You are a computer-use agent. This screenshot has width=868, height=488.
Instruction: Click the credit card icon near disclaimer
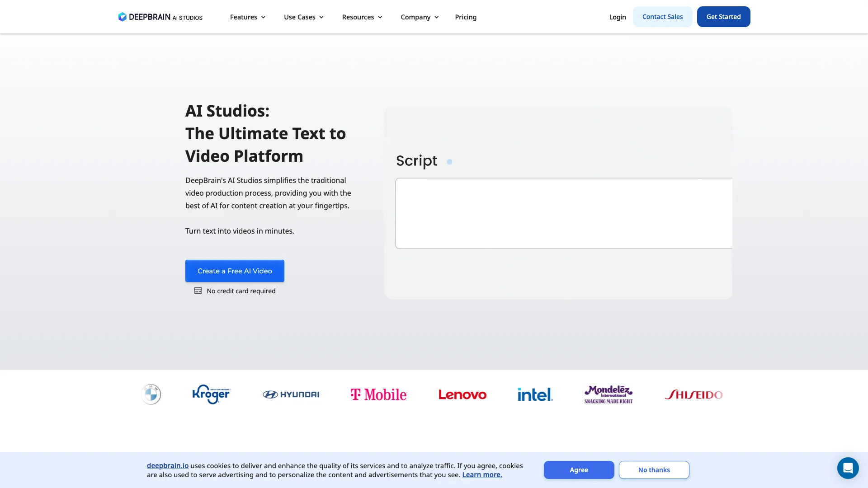point(198,291)
